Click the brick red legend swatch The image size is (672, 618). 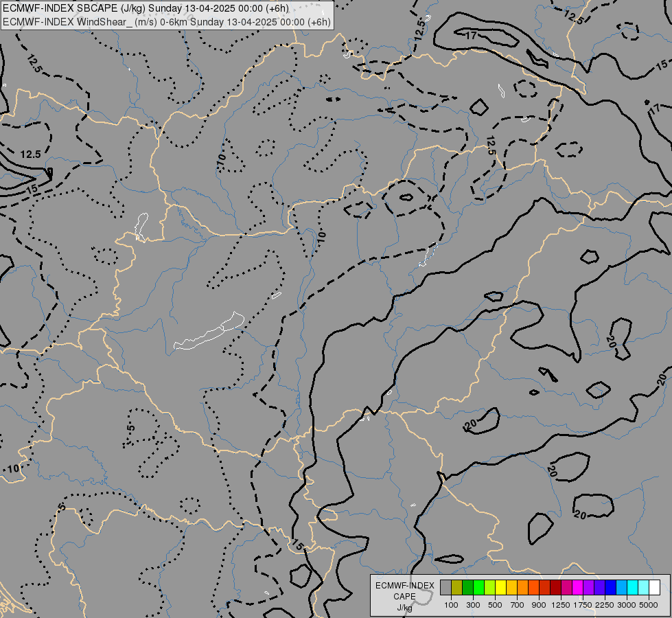tap(545, 587)
